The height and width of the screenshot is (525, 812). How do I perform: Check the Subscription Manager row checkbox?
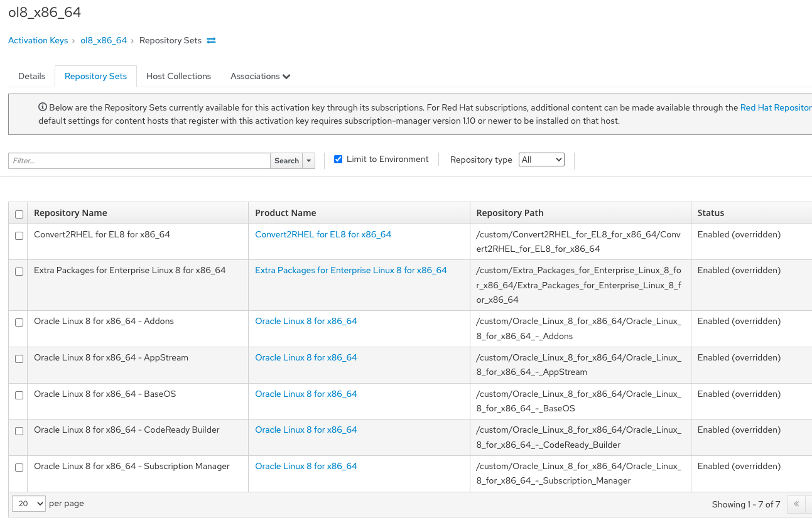(19, 467)
